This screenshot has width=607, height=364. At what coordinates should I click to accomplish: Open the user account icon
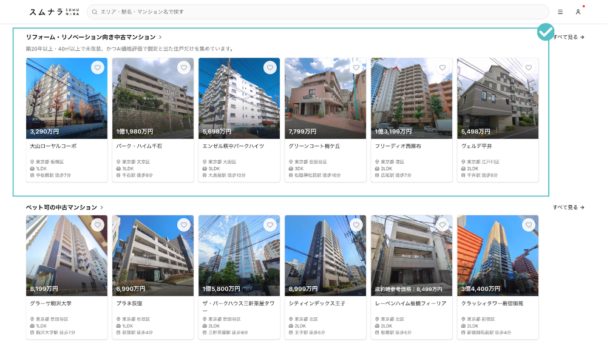point(578,12)
